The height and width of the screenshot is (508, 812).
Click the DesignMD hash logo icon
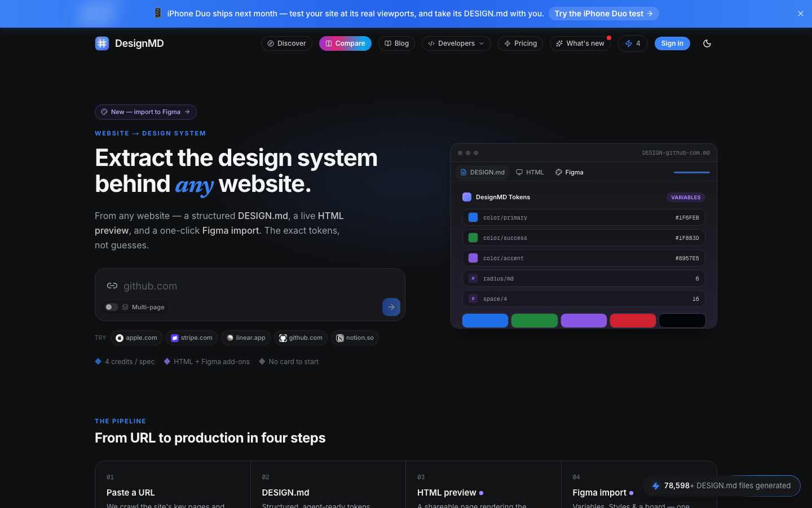(102, 43)
